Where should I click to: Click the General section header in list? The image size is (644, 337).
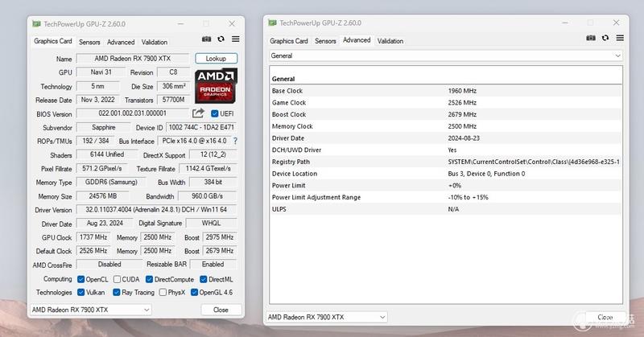coord(283,79)
